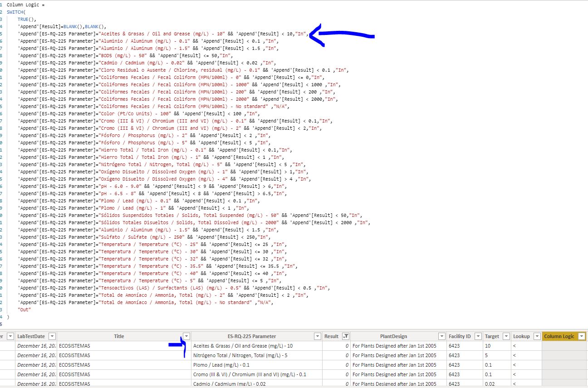Click the Cadmio / Cadmium table cell
588x388 pixels.
(257, 383)
